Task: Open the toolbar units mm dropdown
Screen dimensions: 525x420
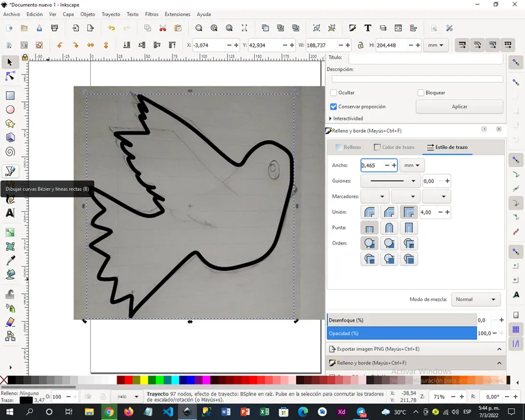Action: tap(436, 45)
